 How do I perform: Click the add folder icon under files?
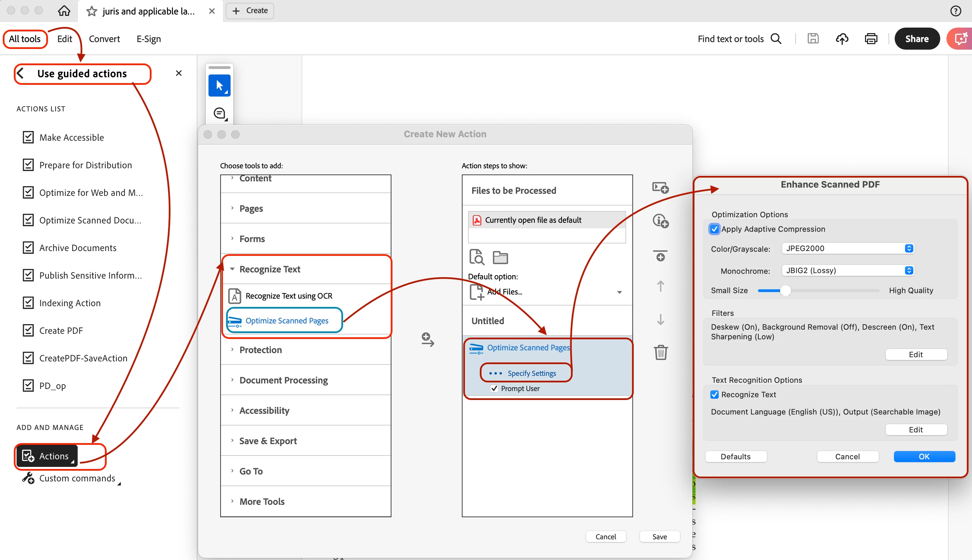click(x=500, y=257)
